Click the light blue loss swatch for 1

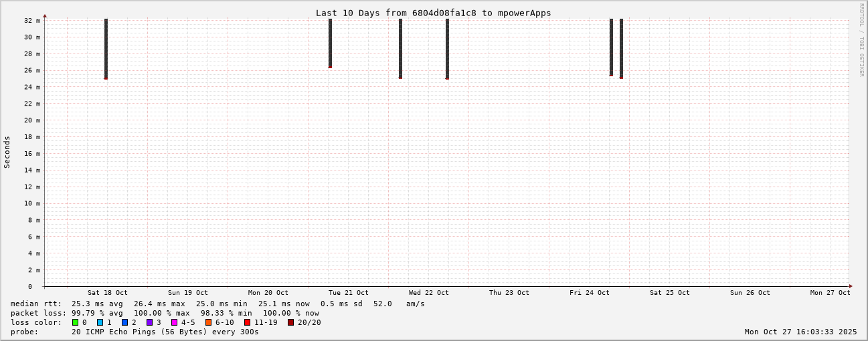pyautogui.click(x=100, y=322)
